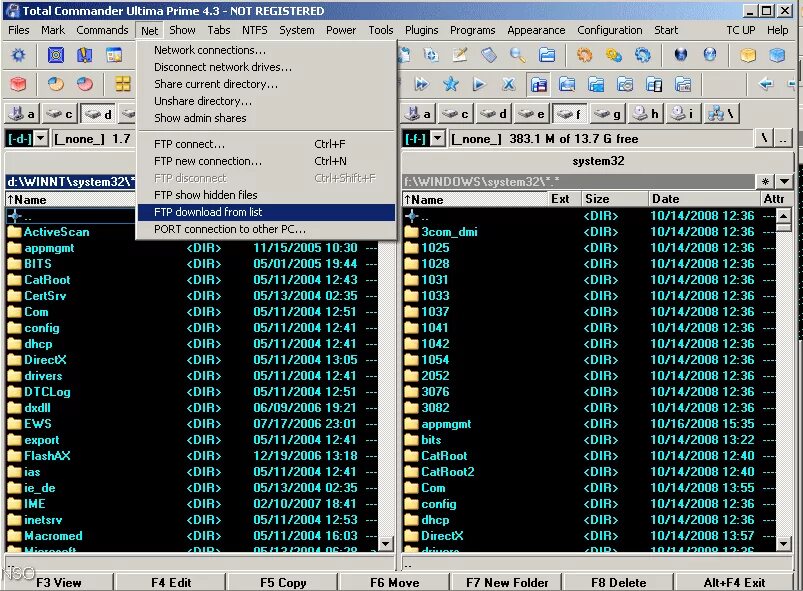The height and width of the screenshot is (591, 803).
Task: Switch the right panel to CD drive h
Action: tap(645, 114)
